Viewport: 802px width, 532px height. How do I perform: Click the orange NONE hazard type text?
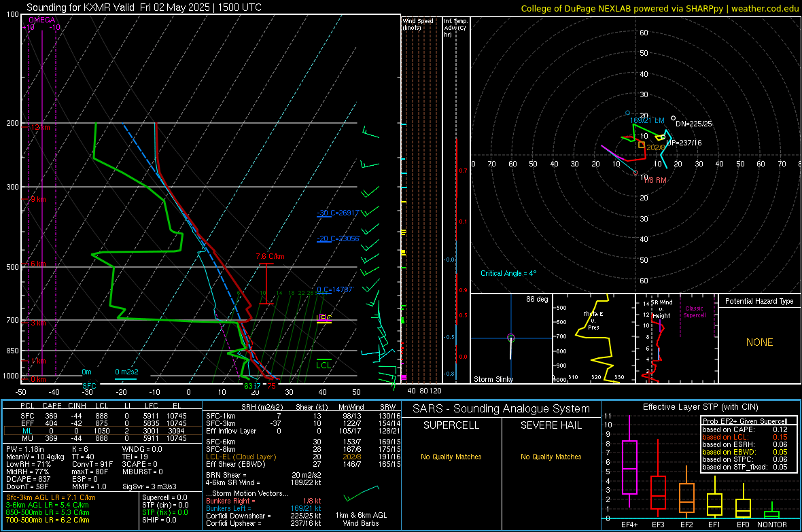coord(760,342)
